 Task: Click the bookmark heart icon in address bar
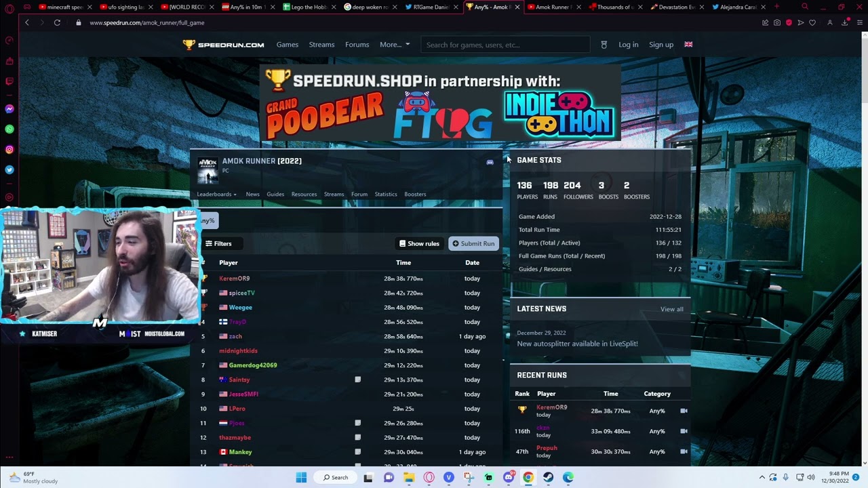tap(812, 22)
